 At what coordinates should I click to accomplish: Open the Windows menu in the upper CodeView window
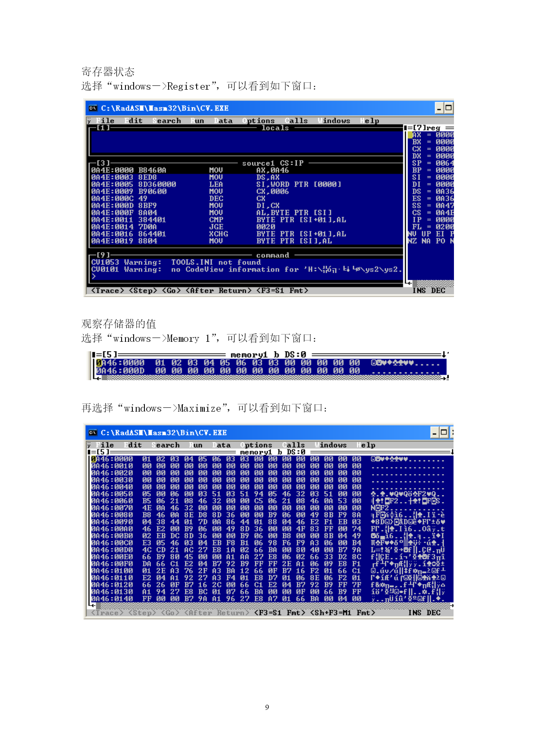pos(334,121)
